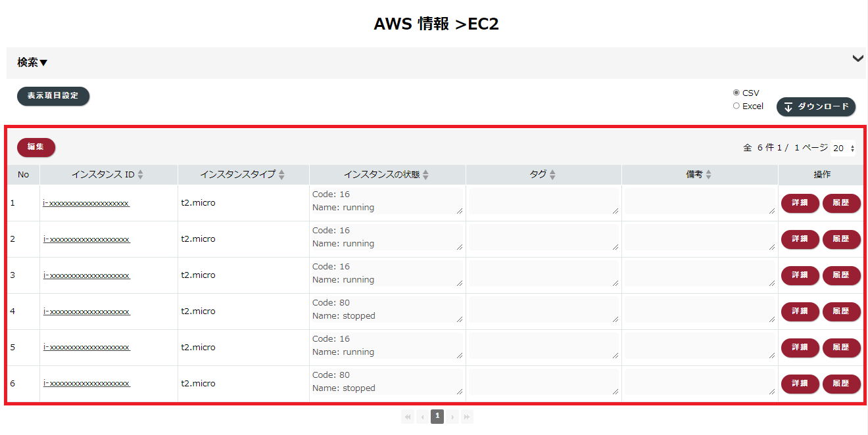
Task: Go to the first page of results
Action: [x=408, y=417]
